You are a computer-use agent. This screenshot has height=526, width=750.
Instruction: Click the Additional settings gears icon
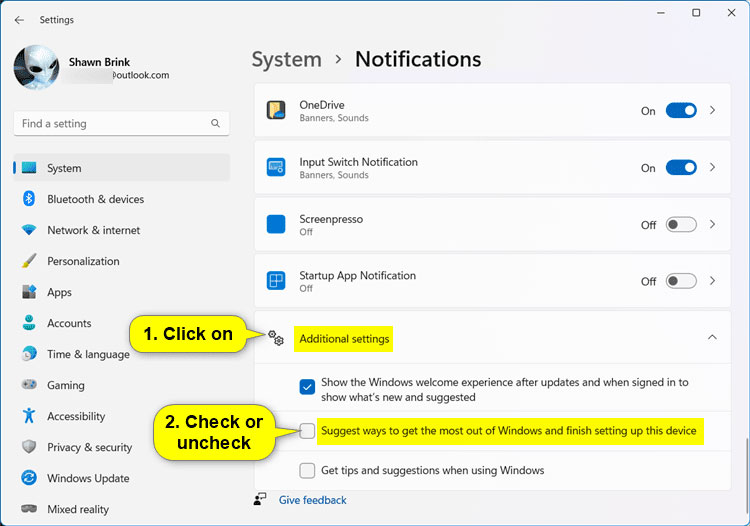(x=276, y=338)
